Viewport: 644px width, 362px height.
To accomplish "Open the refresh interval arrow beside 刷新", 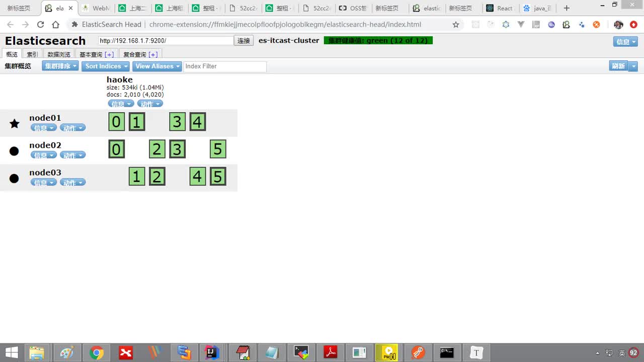I will pos(633,66).
